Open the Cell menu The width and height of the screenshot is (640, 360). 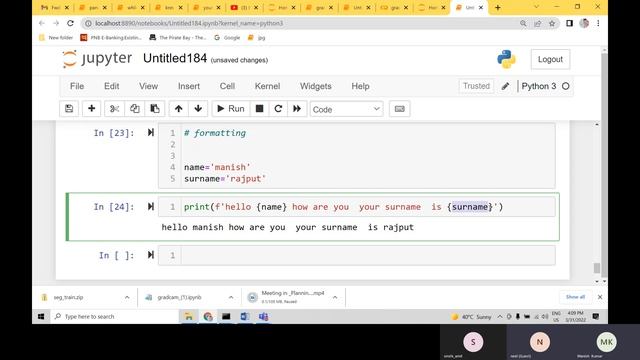pyautogui.click(x=227, y=86)
